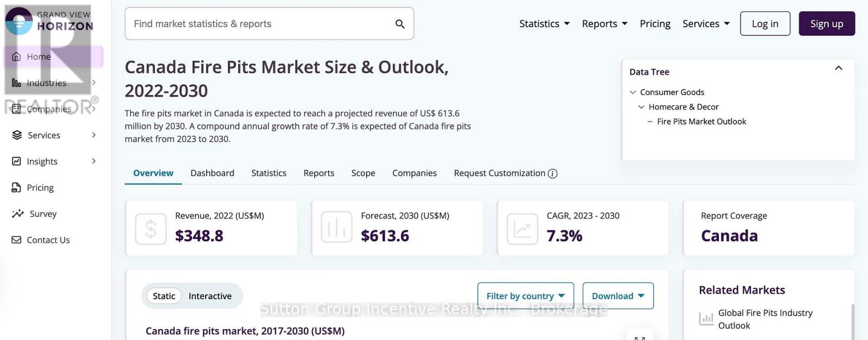Click info icon beside Request Customization
This screenshot has height=340, width=868.
pos(553,174)
